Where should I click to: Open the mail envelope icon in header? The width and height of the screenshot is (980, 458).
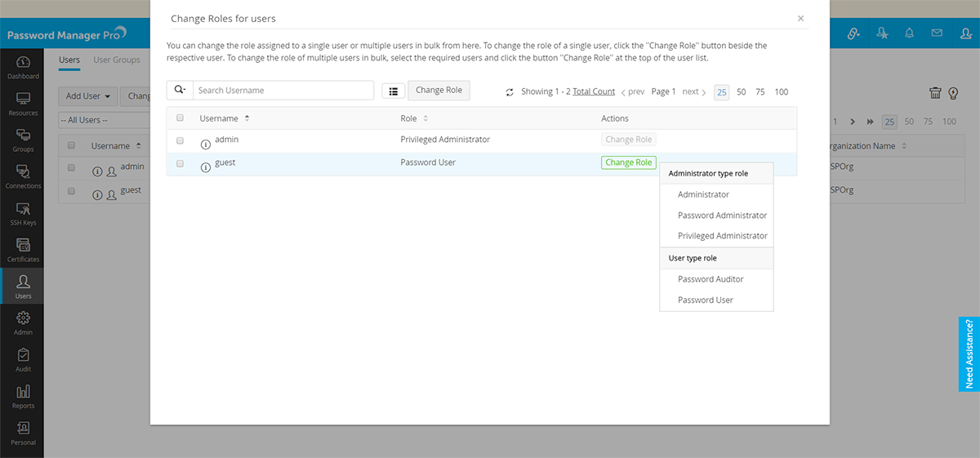[937, 33]
